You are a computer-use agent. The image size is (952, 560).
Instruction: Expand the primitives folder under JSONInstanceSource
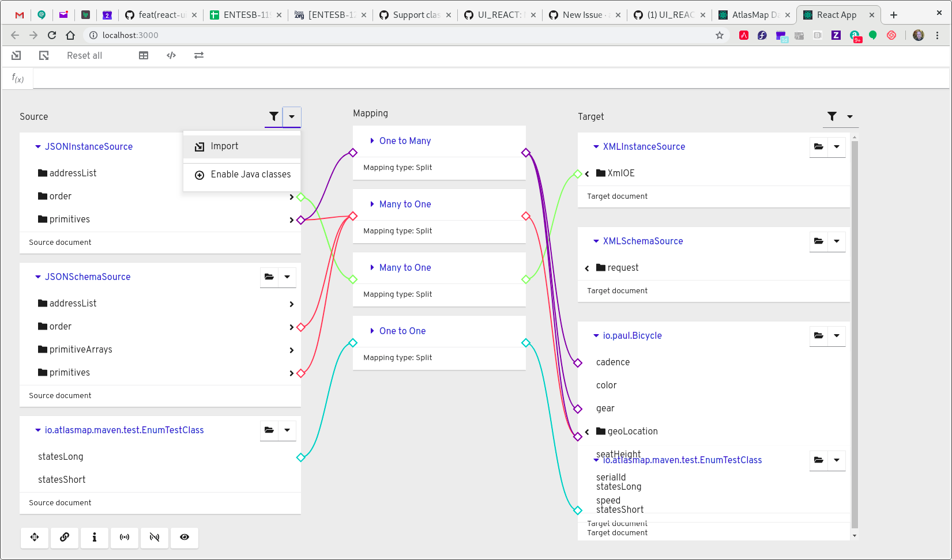pyautogui.click(x=292, y=220)
